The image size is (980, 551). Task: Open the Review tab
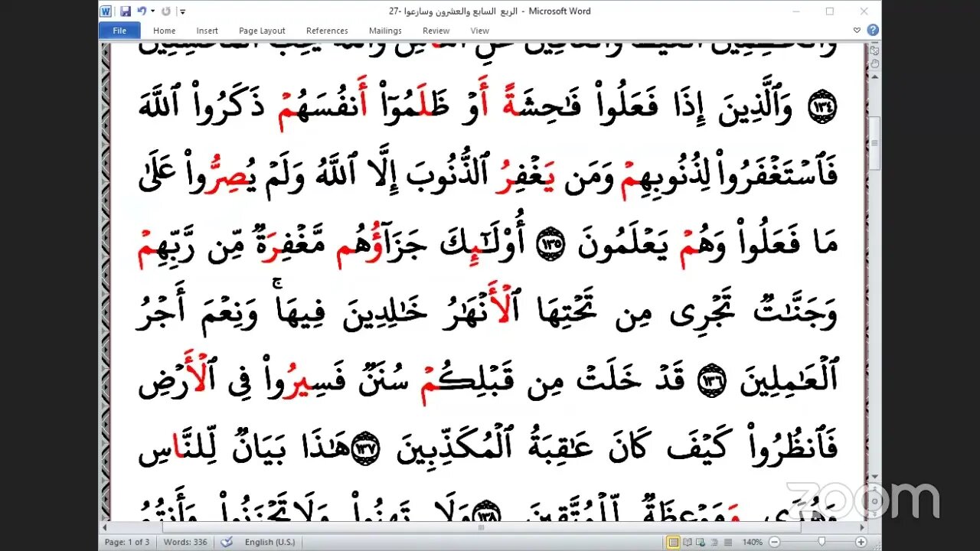coord(436,31)
